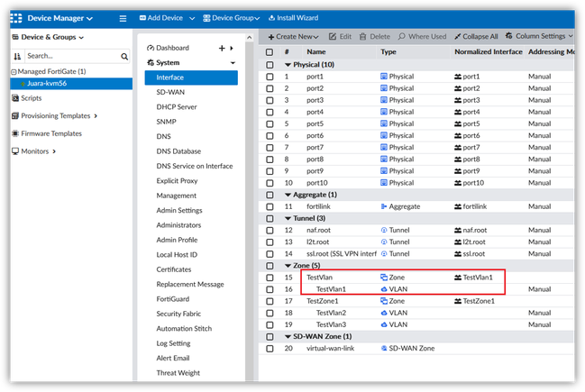Check the fortilink row checkbox
The image size is (585, 392).
[270, 206]
